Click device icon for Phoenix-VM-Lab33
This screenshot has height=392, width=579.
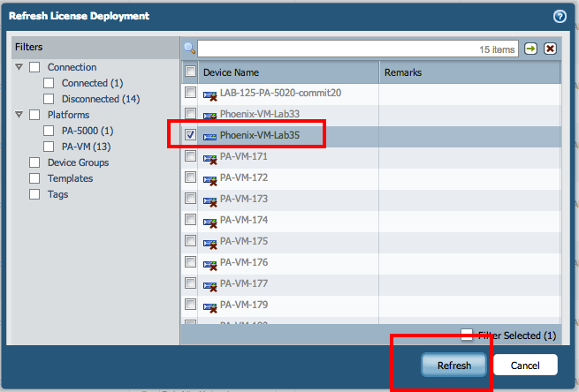[x=210, y=117]
